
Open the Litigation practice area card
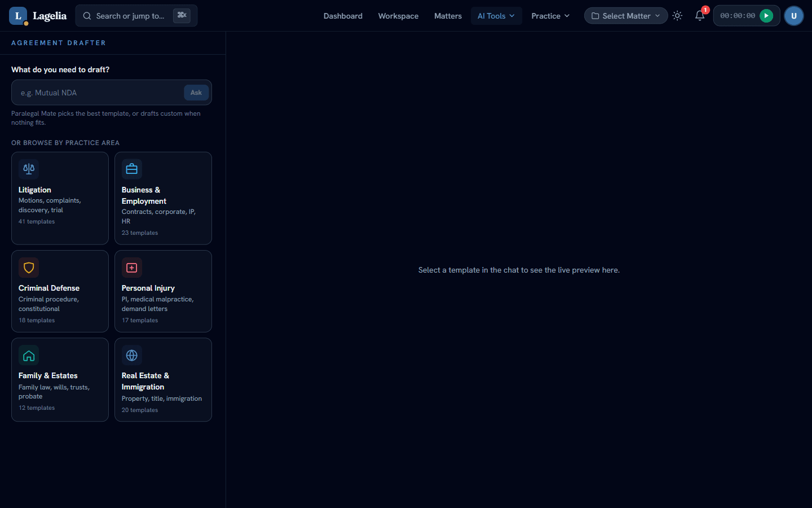60,198
